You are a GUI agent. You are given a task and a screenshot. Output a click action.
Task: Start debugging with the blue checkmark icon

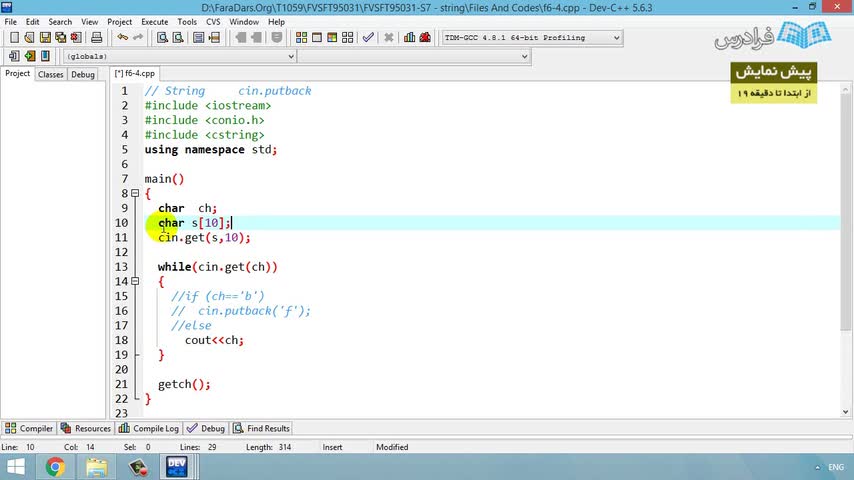point(368,38)
